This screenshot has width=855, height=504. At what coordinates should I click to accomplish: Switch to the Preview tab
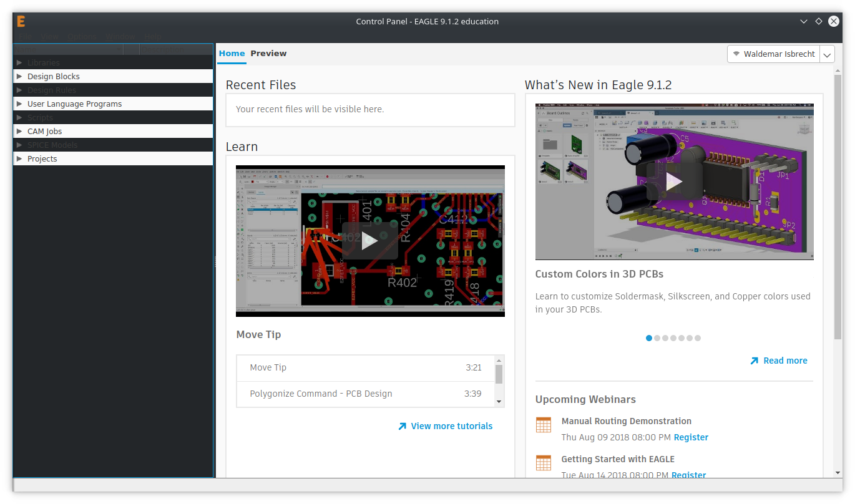click(268, 54)
